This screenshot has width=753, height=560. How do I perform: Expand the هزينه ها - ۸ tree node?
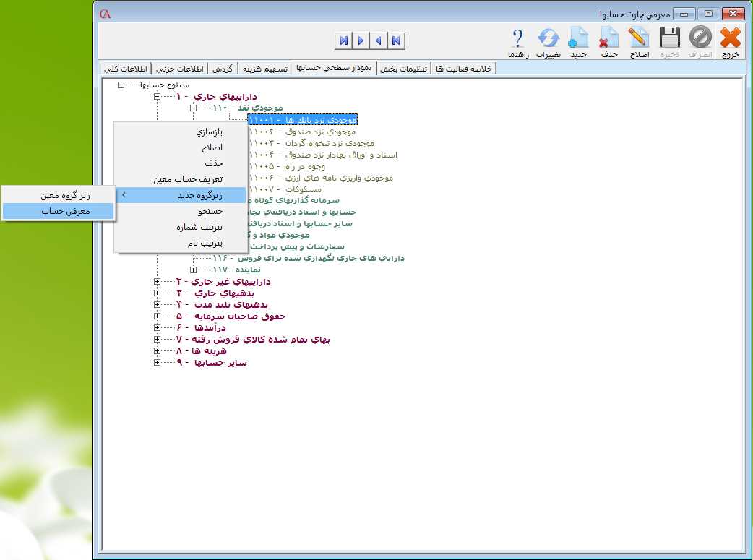click(157, 351)
